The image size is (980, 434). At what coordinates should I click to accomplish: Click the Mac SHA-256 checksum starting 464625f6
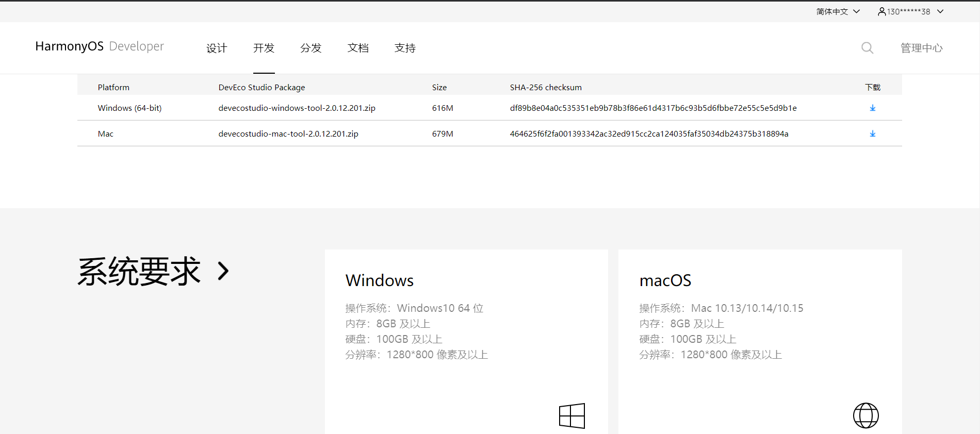[x=649, y=133]
